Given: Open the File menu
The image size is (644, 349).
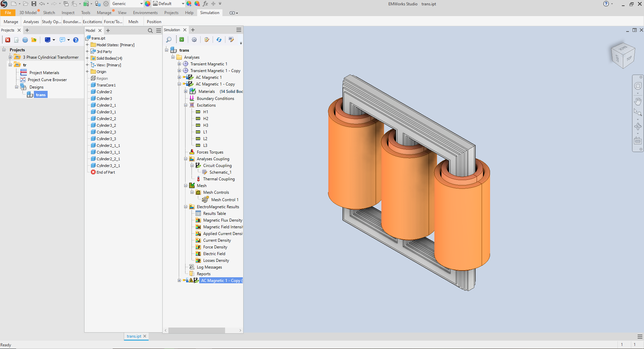Looking at the screenshot, I should (x=8, y=13).
